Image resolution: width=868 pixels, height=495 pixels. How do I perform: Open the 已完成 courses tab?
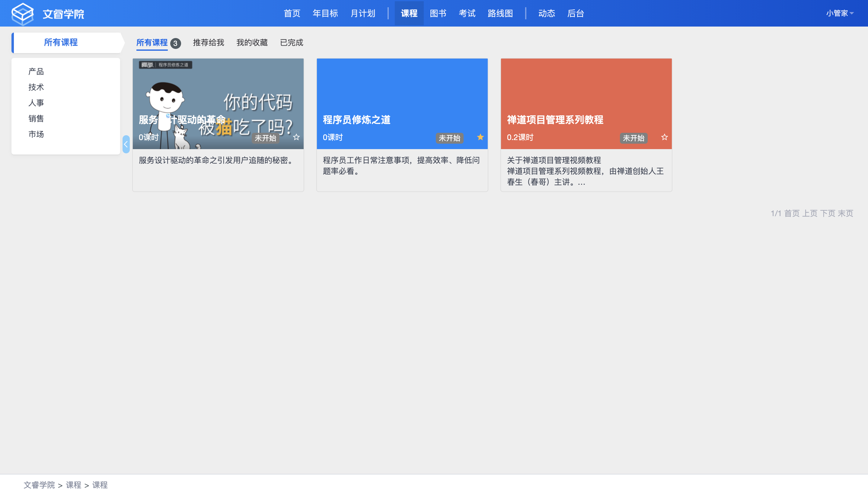[x=291, y=43]
